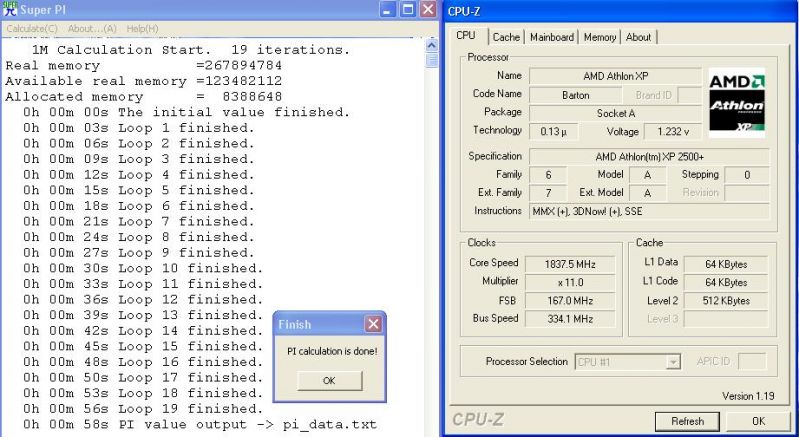799x437 pixels.
Task: Open the Help(H) menu in Super PI
Action: tap(142, 29)
